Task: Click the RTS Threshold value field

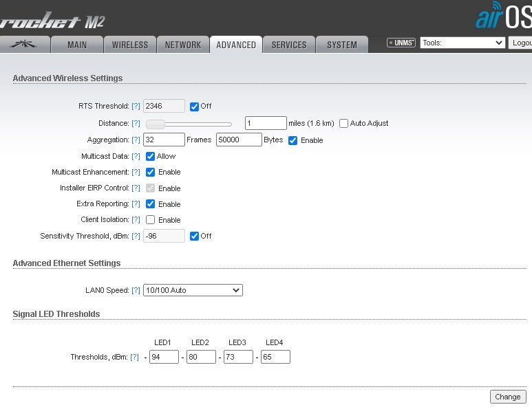Action: (164, 106)
